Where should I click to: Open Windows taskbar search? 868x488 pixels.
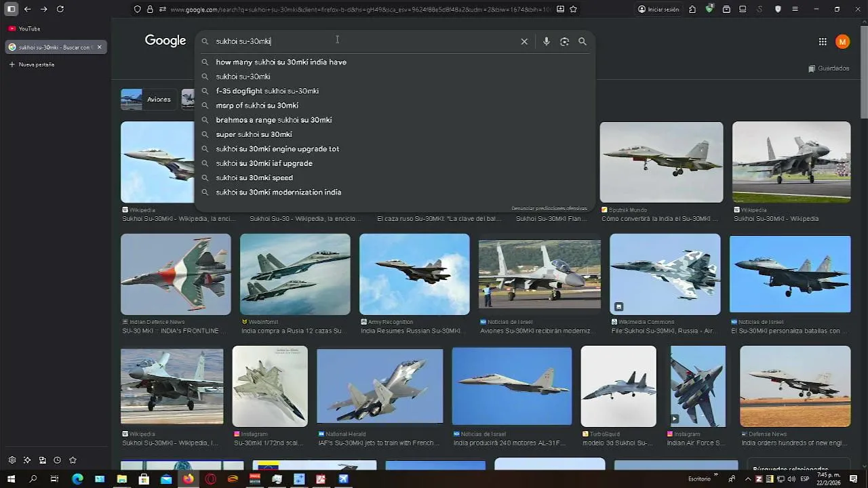[x=33, y=479]
